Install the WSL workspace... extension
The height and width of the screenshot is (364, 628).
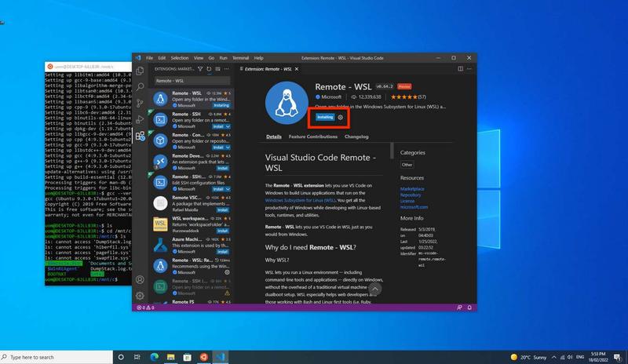point(223,231)
